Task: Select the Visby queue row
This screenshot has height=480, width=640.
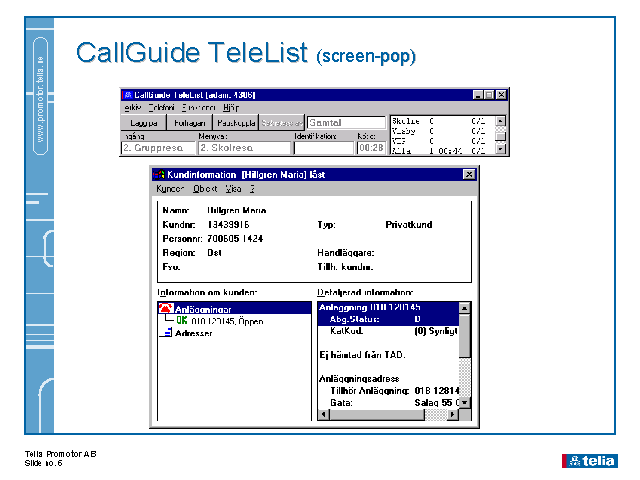Action: point(442,131)
